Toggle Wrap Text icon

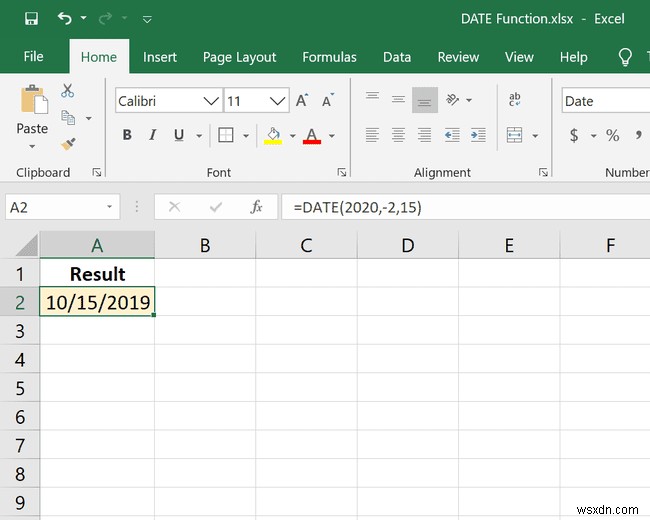click(x=514, y=100)
